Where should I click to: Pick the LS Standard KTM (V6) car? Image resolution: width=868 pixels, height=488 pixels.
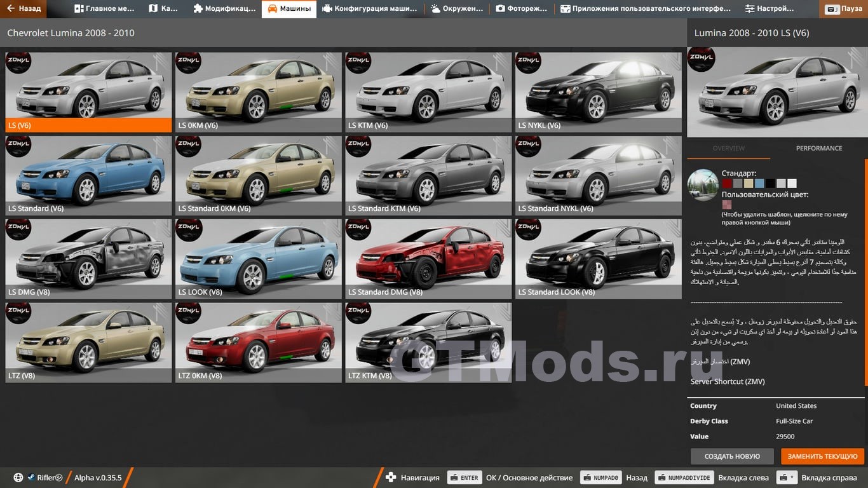pyautogui.click(x=428, y=175)
